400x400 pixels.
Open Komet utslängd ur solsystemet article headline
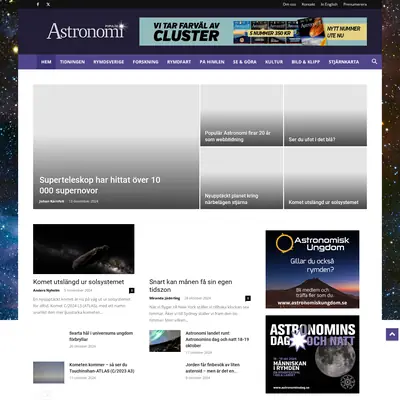click(x=78, y=282)
